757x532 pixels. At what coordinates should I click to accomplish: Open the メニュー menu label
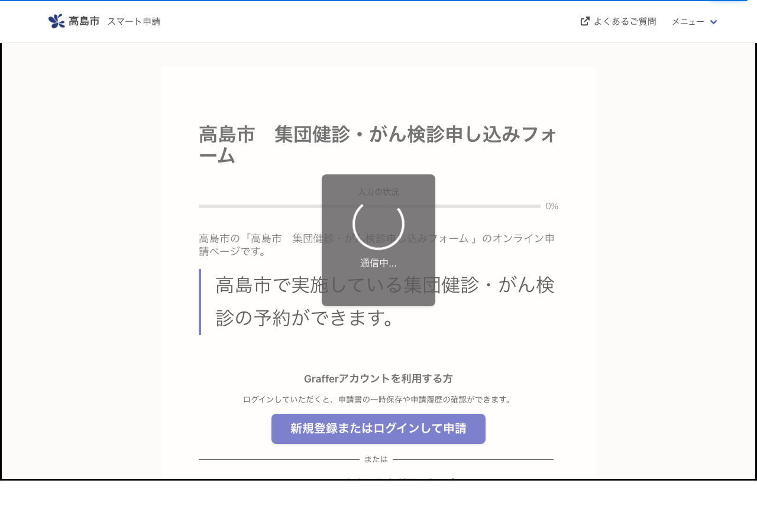point(688,21)
